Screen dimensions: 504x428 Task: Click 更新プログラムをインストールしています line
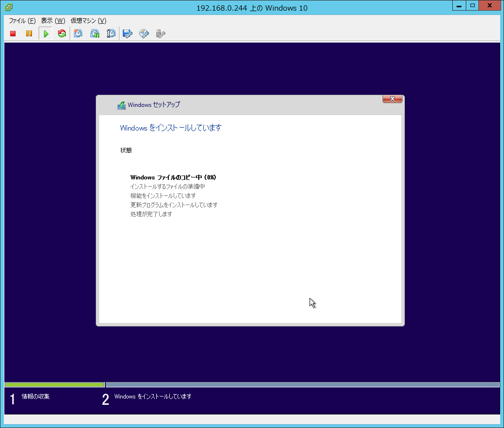(174, 205)
